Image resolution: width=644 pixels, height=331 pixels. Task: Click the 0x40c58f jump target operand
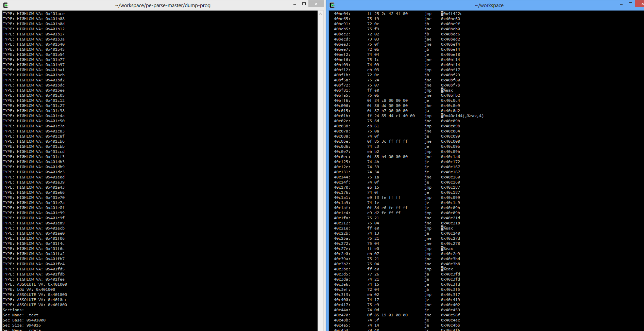tap(450, 315)
